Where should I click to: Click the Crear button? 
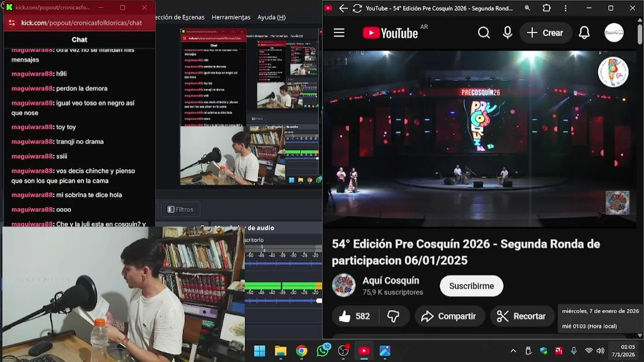tap(545, 33)
